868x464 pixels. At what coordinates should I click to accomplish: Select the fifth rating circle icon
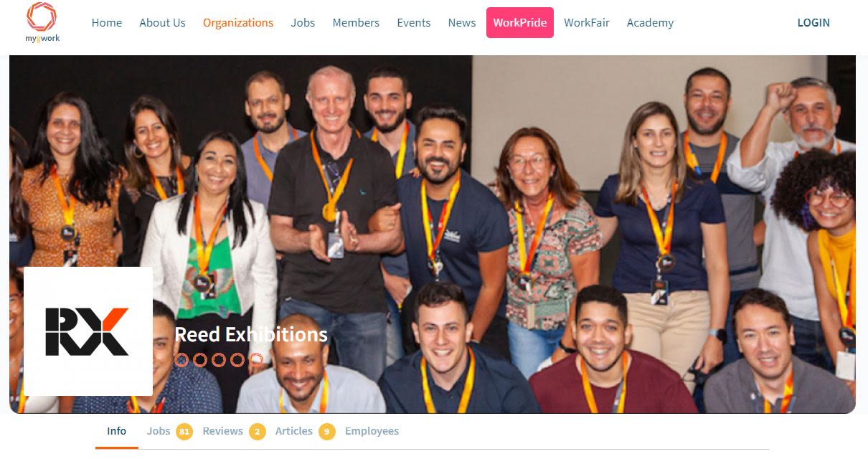click(256, 360)
